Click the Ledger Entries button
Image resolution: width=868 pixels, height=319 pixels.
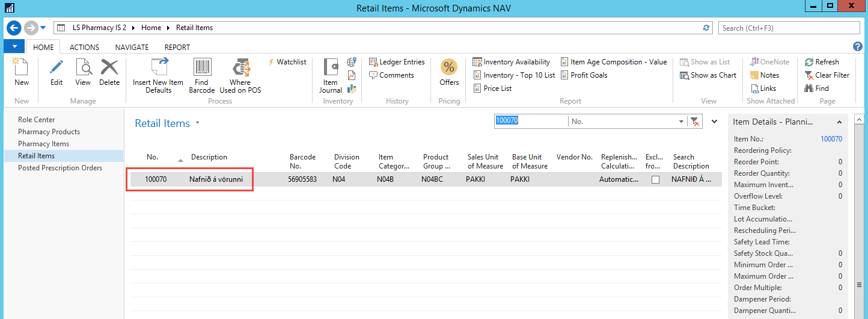click(x=397, y=62)
